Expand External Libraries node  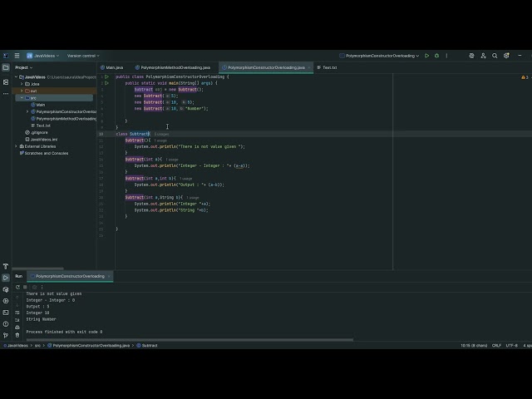[x=16, y=146]
